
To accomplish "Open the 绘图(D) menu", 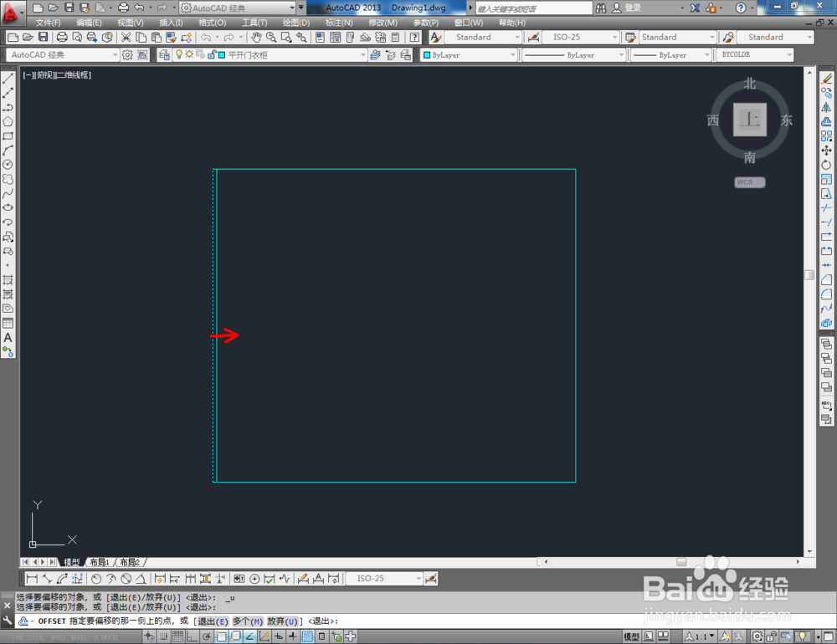I will (x=296, y=23).
